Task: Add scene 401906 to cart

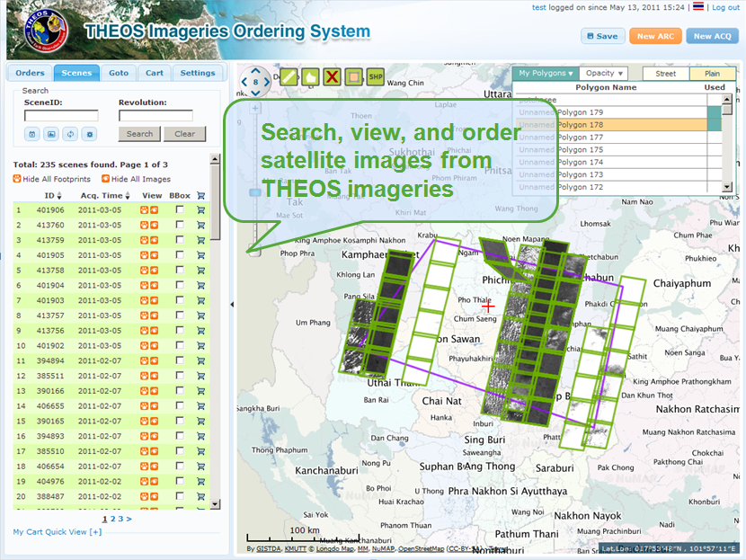Action: 200,209
